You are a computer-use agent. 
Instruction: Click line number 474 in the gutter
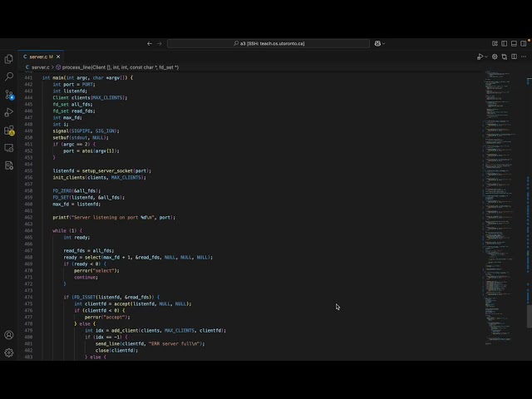click(28, 298)
